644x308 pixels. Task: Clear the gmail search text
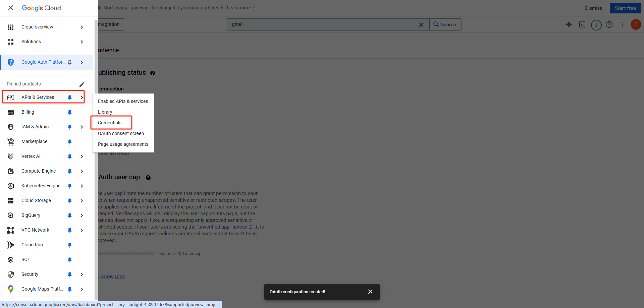point(421,25)
